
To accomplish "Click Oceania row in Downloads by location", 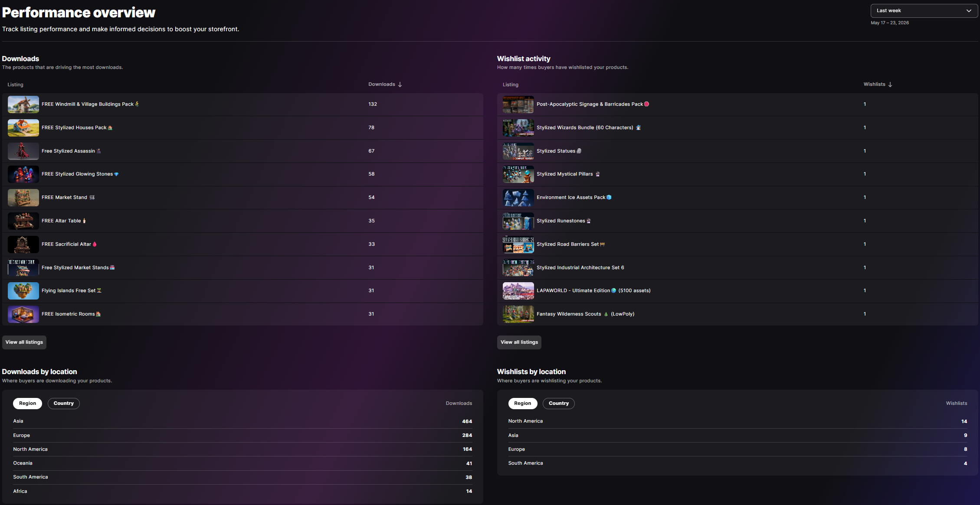I will point(243,463).
